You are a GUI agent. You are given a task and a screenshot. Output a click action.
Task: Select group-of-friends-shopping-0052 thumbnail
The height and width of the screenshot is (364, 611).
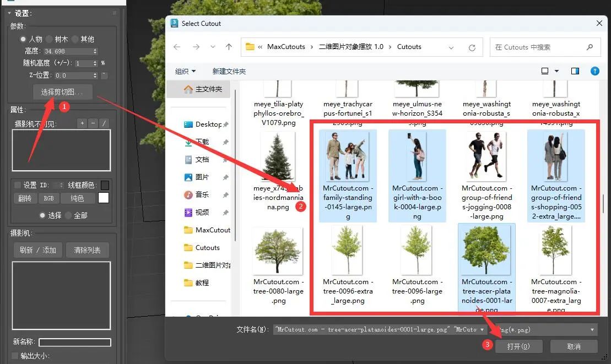(x=556, y=156)
